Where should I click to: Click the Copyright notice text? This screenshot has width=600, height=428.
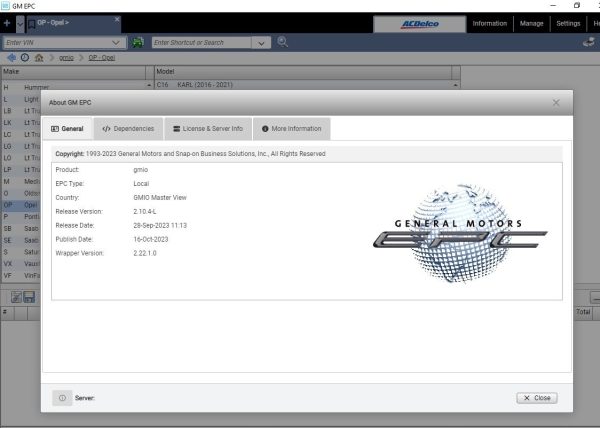pos(190,154)
